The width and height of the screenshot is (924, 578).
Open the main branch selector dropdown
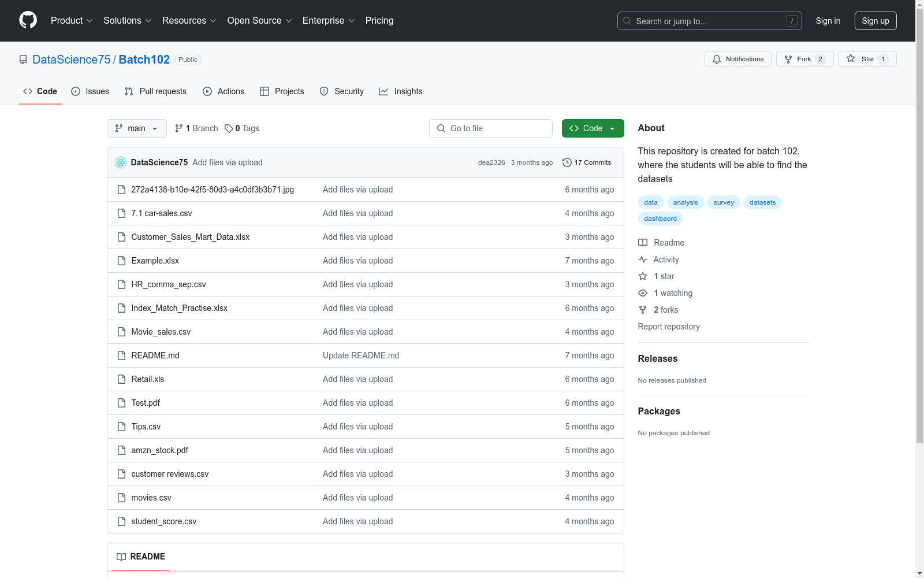pyautogui.click(x=137, y=128)
